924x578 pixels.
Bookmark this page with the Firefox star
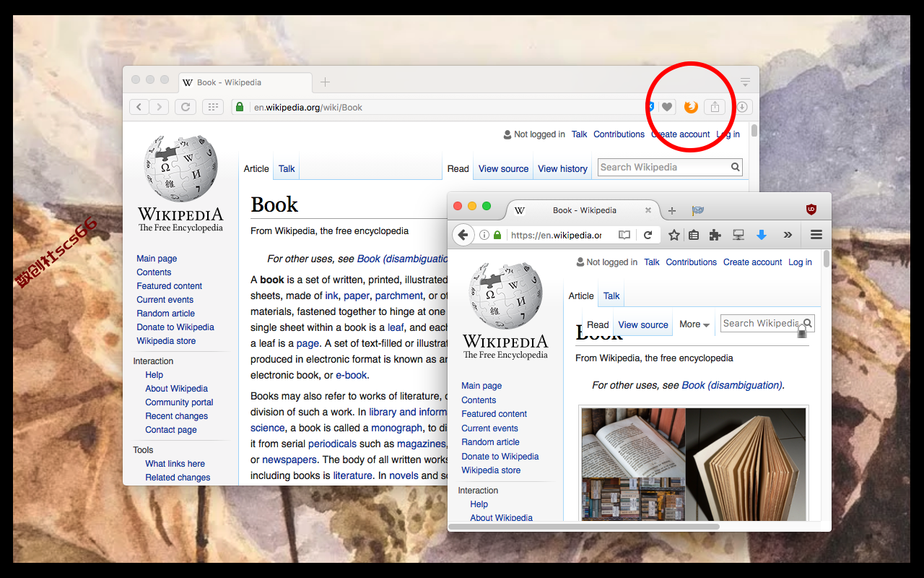point(674,235)
